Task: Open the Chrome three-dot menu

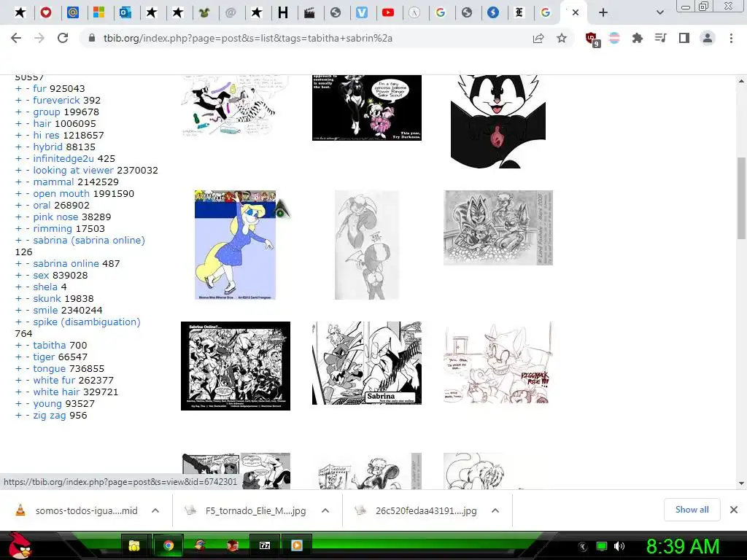Action: click(731, 38)
